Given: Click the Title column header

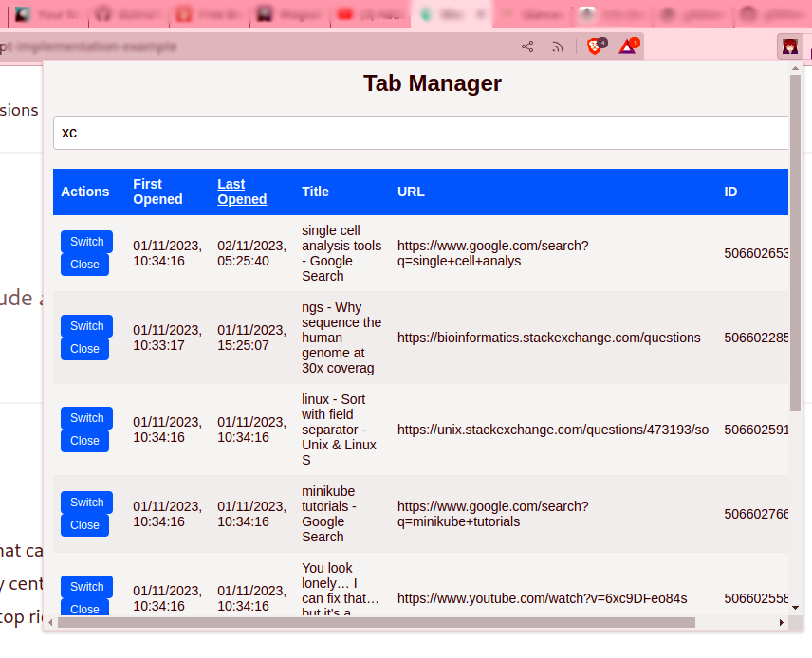Looking at the screenshot, I should (x=315, y=192).
